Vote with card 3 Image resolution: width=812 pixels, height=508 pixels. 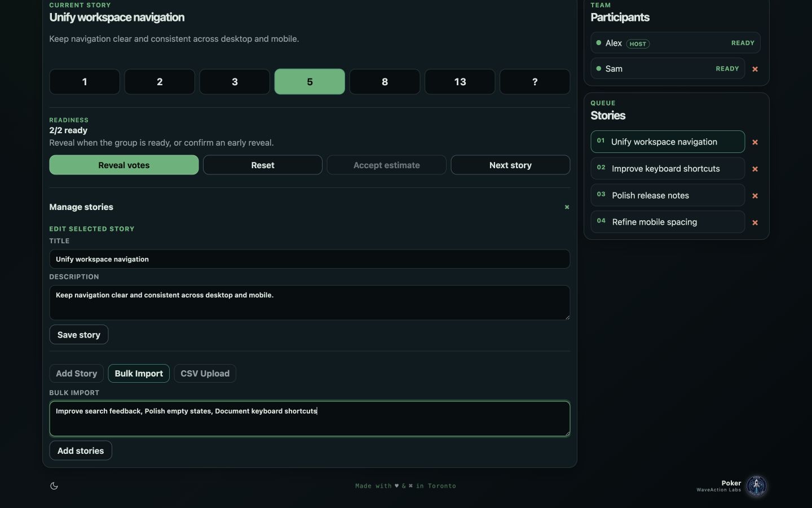235,82
